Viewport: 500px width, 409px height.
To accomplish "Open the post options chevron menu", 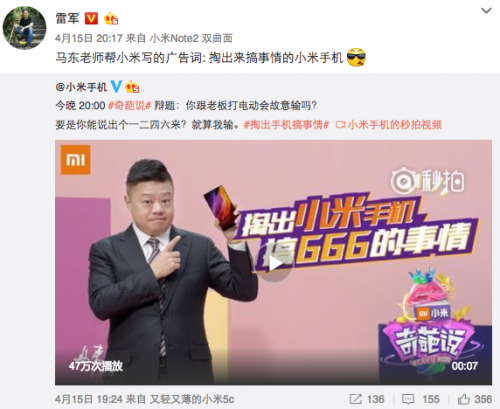I will pyautogui.click(x=486, y=11).
